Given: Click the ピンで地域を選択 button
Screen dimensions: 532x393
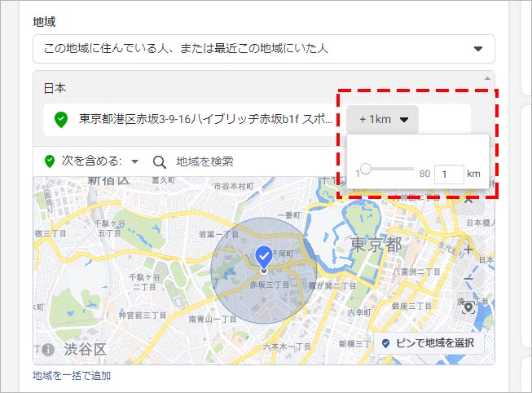Looking at the screenshot, I should click(x=429, y=342).
